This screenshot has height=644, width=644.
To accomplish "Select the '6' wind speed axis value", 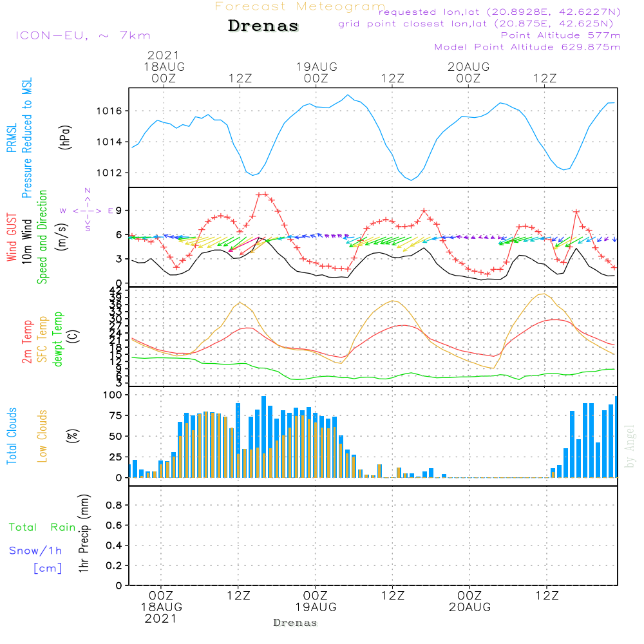I will point(119,235).
